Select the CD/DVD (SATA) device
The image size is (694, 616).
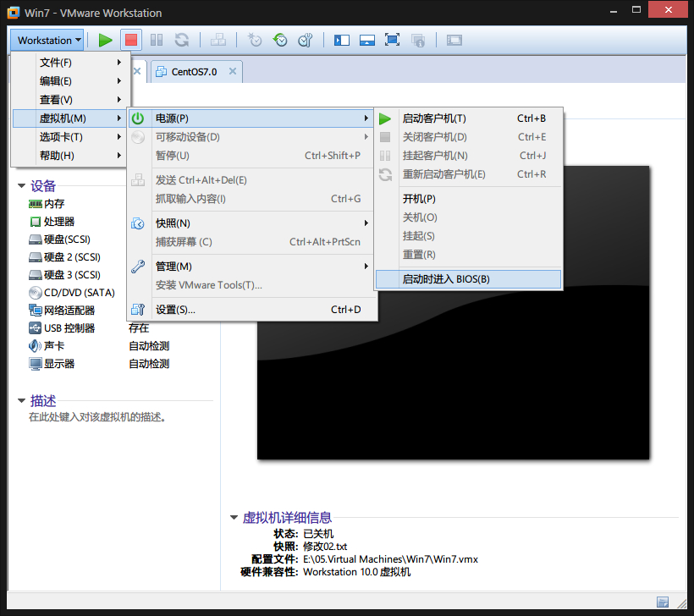coord(71,293)
